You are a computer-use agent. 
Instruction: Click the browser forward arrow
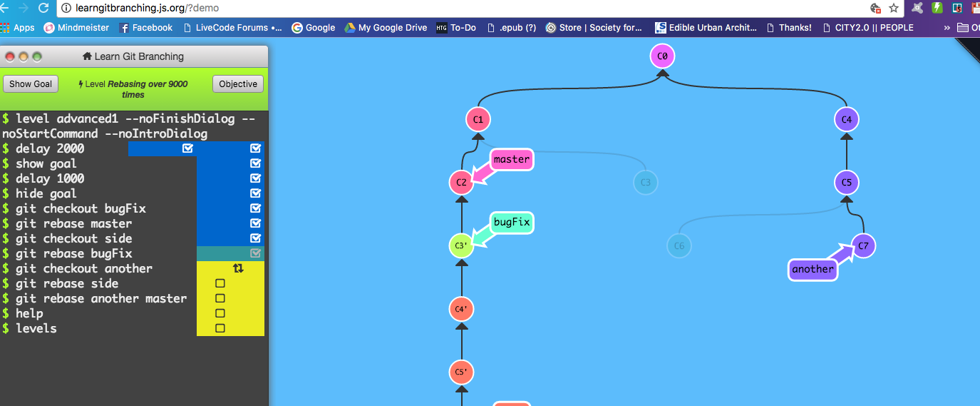click(23, 8)
